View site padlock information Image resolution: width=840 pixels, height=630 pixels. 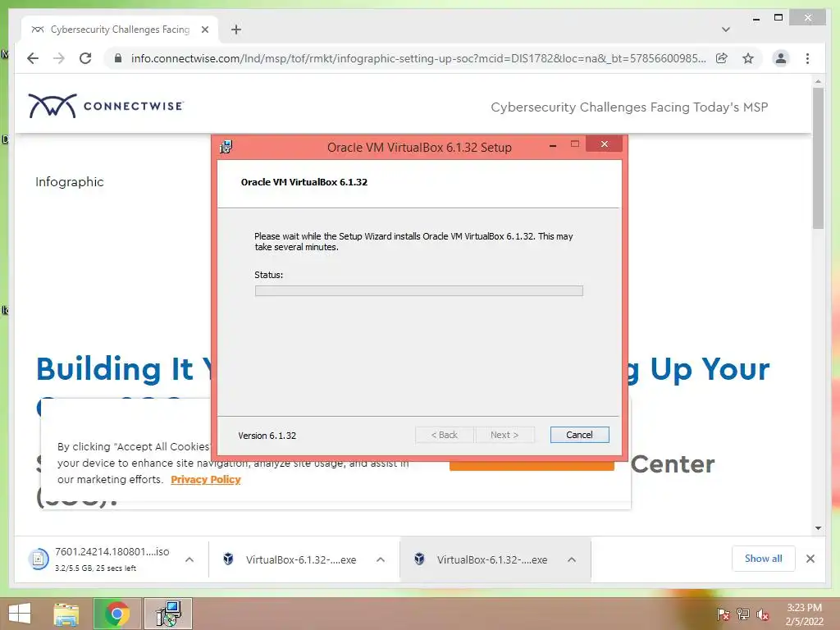[x=118, y=58]
